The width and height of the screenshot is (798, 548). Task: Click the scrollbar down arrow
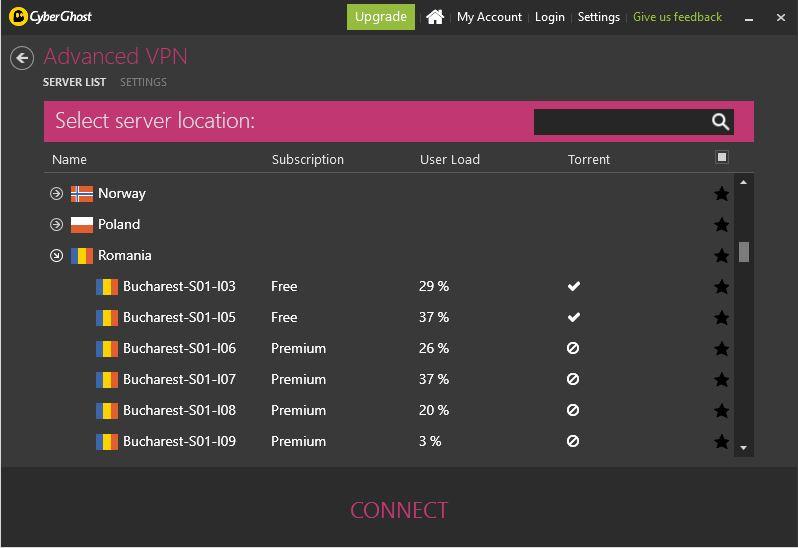pos(744,448)
